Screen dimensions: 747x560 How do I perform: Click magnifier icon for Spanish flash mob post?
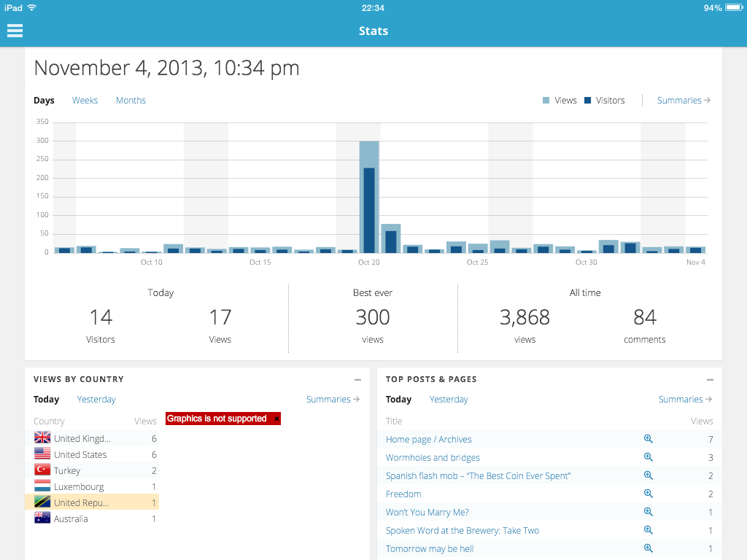(x=648, y=475)
